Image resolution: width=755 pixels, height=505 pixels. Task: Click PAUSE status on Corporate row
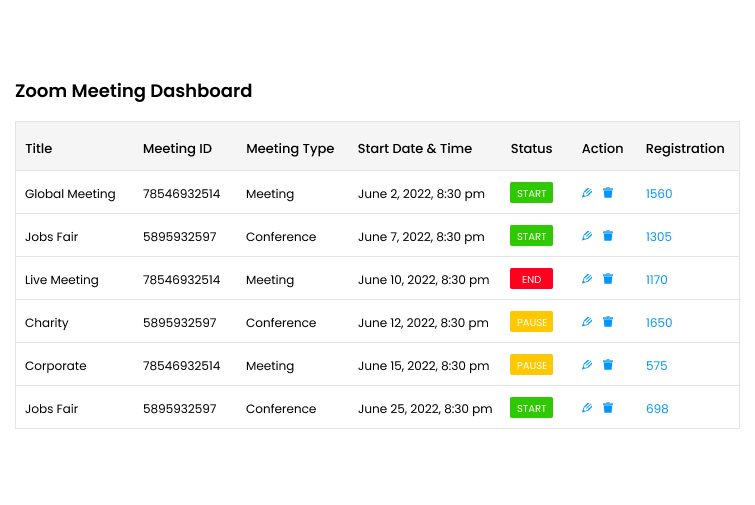point(532,365)
